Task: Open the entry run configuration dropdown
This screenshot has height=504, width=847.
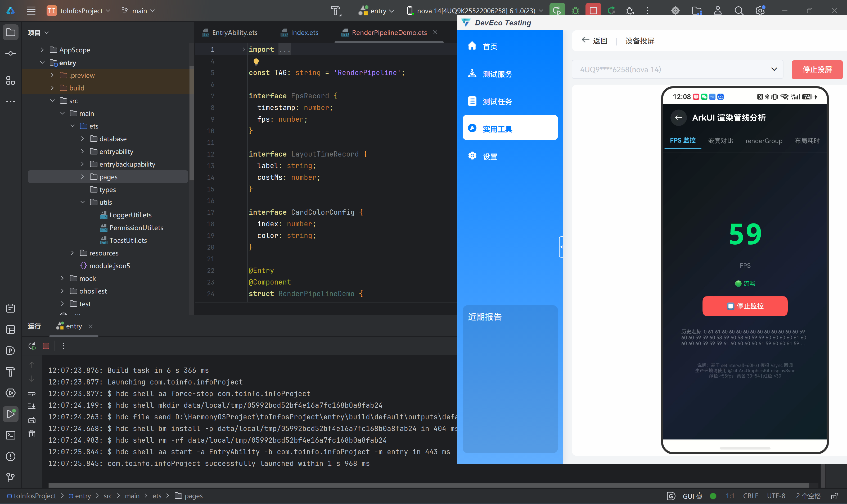Action: coord(377,11)
